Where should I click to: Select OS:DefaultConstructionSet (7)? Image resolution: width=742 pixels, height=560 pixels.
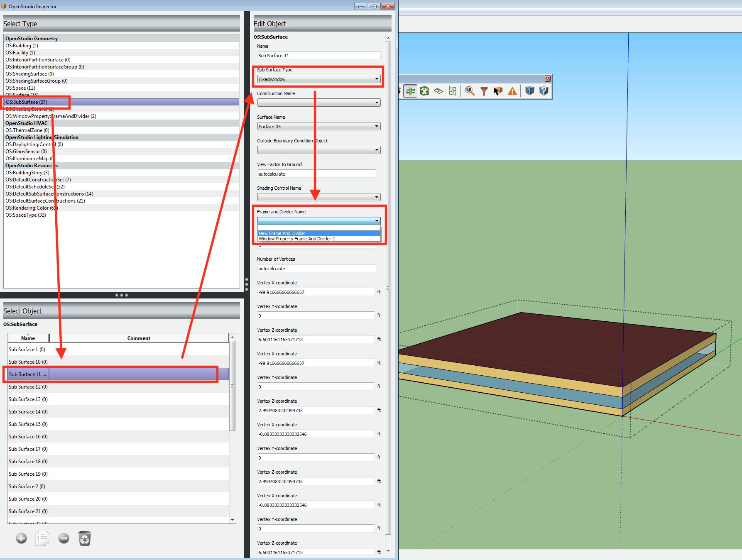121,180
